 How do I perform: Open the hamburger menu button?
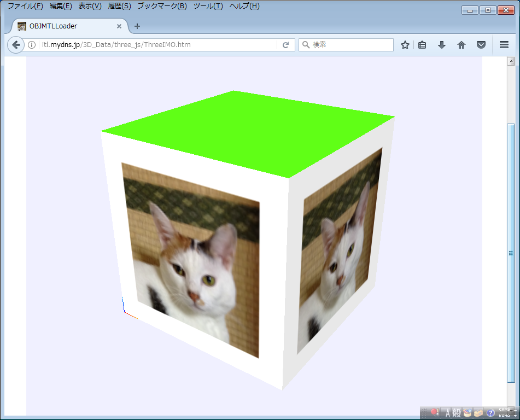tap(504, 45)
